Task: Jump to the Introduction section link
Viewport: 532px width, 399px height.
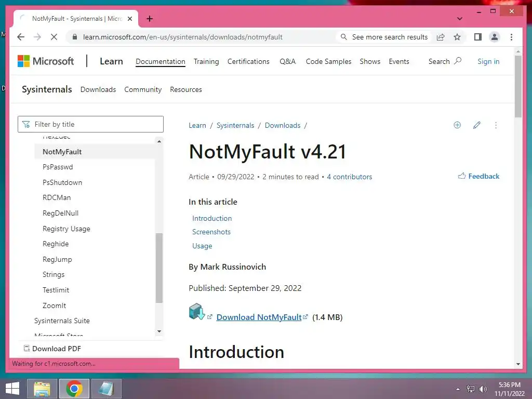Action: pos(212,218)
